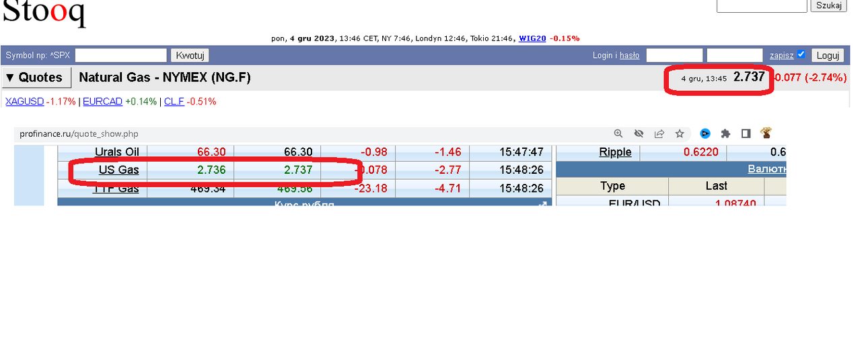
Task: Click the Last column header
Action: 716,186
